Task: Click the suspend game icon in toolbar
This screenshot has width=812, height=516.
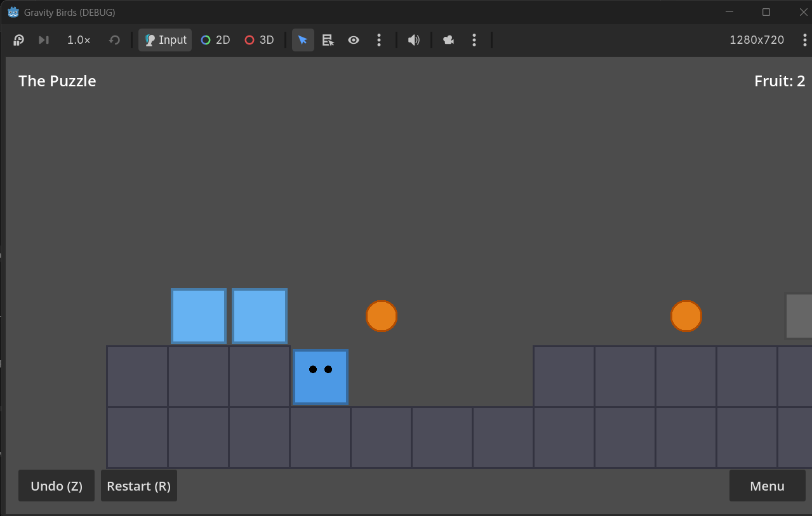Action: coord(19,40)
